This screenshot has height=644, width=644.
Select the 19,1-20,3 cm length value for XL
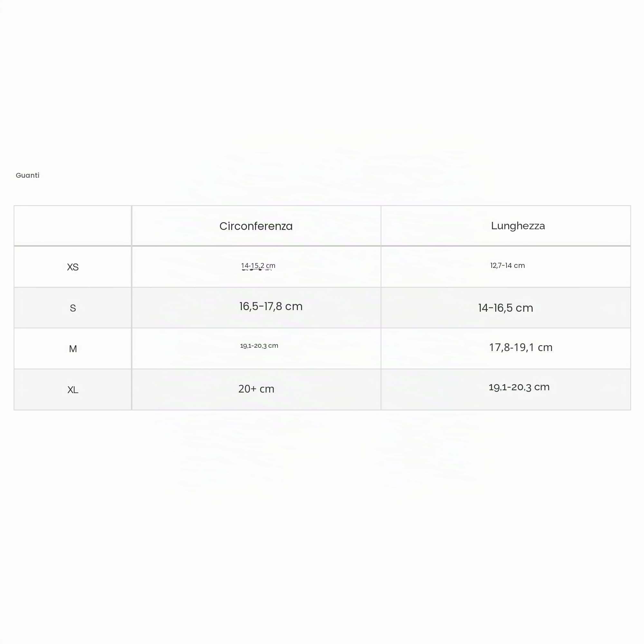point(519,387)
